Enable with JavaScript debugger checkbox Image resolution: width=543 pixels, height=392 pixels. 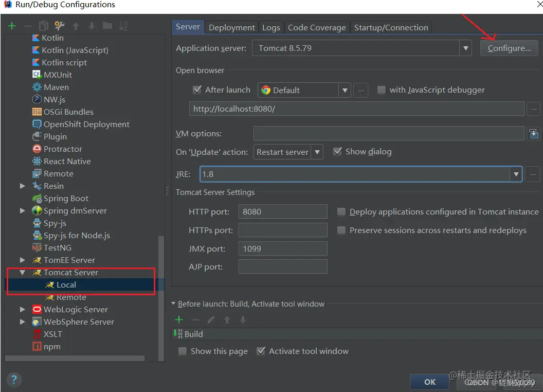pyautogui.click(x=381, y=90)
